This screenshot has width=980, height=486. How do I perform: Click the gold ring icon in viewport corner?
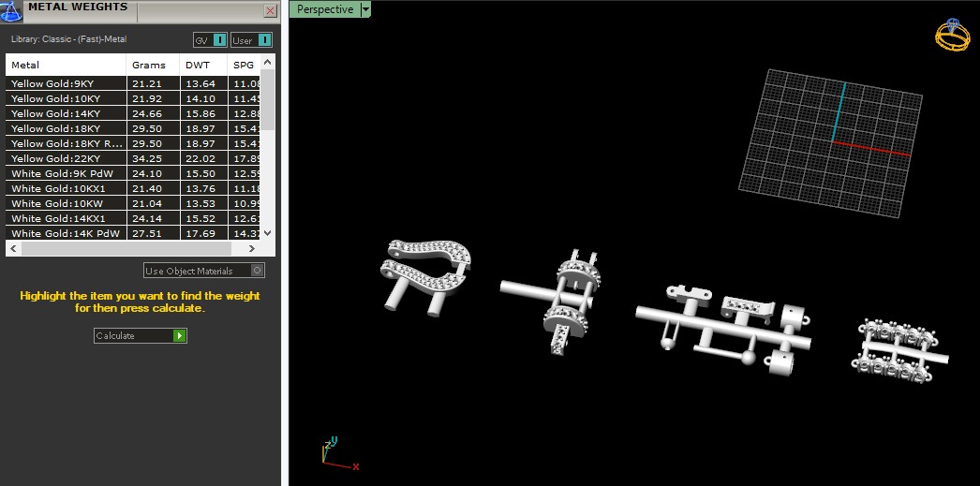952,35
